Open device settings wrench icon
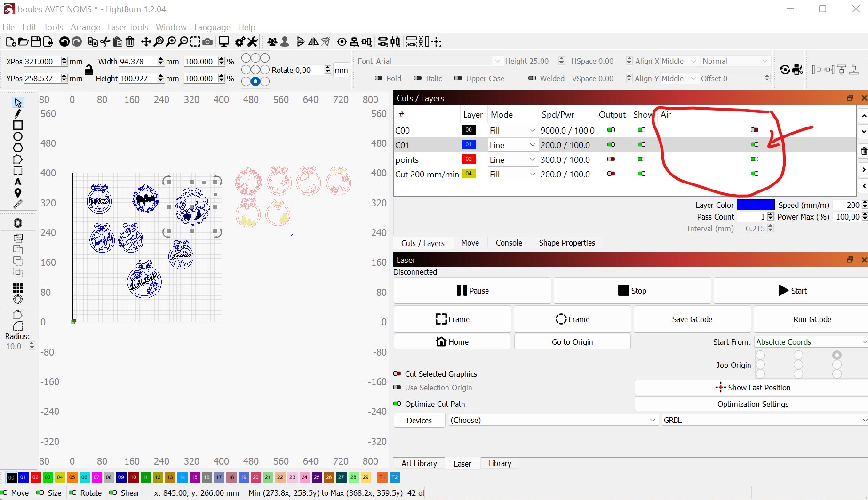The image size is (868, 500). [x=253, y=42]
